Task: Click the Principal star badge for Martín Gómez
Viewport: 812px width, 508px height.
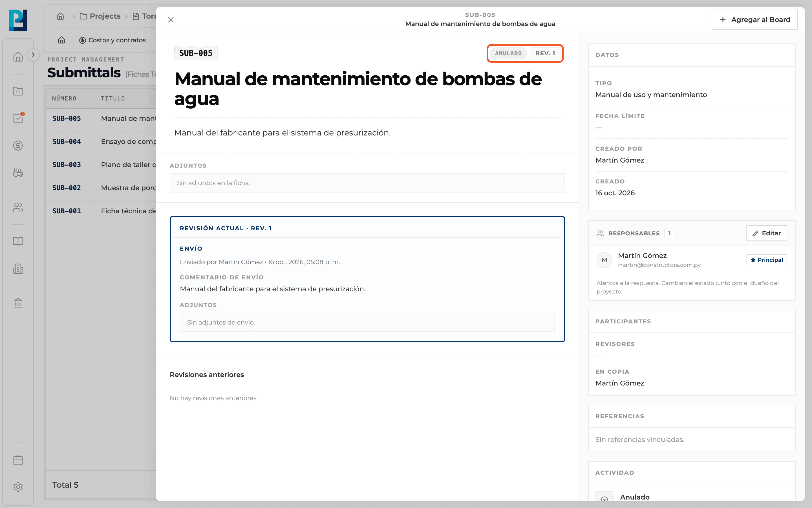Action: pos(767,260)
